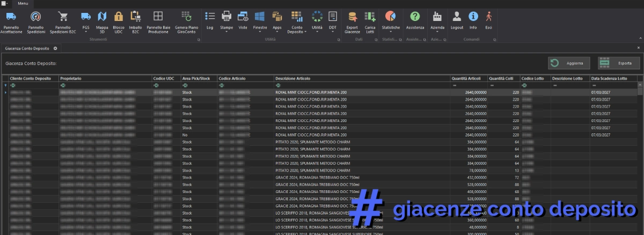Click filter operator under Quantità Articoli column
Viewport: 644px width, 235px height.
(x=455, y=85)
